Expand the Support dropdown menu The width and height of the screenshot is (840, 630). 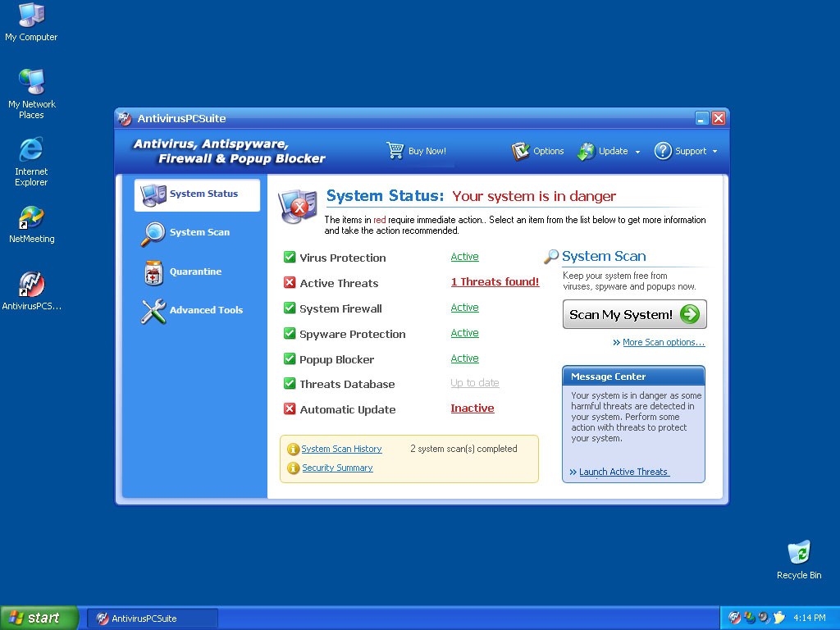[x=714, y=152]
